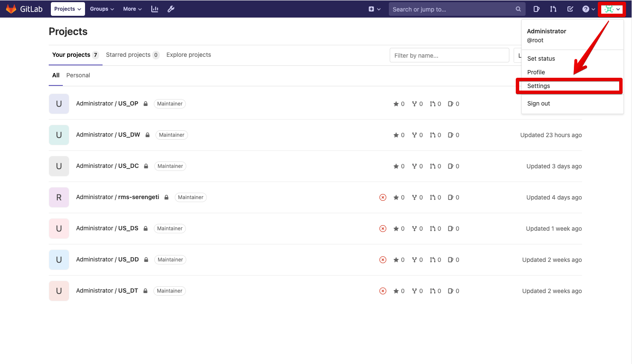Viewport: 632px width, 364px height.
Task: Focus the Filter by name input field
Action: pyautogui.click(x=449, y=56)
